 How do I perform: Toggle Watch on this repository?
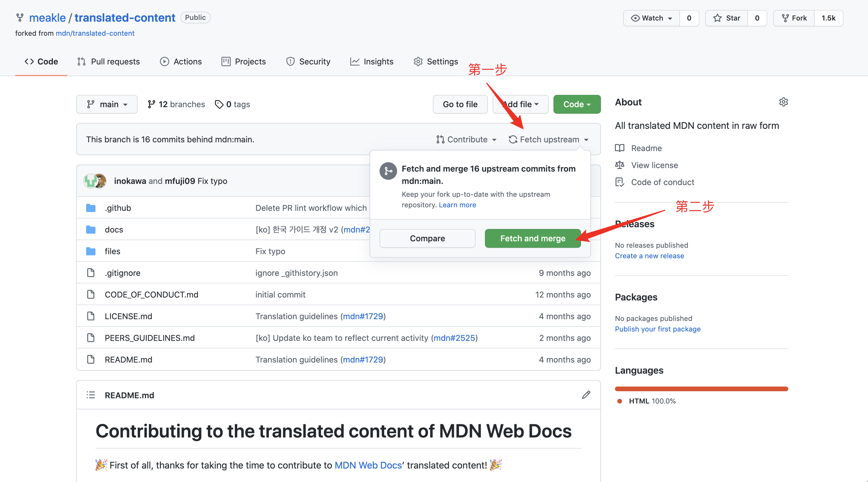[x=652, y=18]
